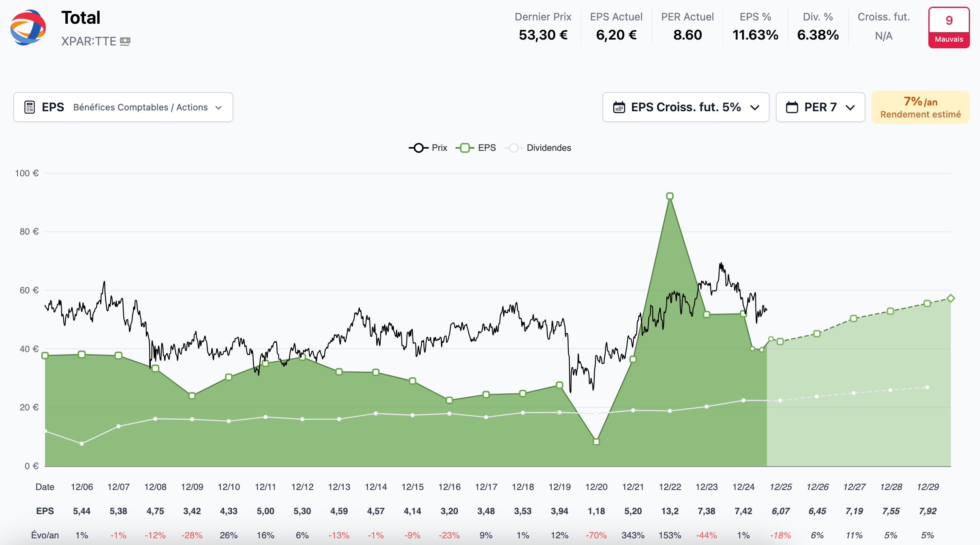Image resolution: width=980 pixels, height=545 pixels.
Task: Toggle the Prix series in chart legend
Action: 439,148
